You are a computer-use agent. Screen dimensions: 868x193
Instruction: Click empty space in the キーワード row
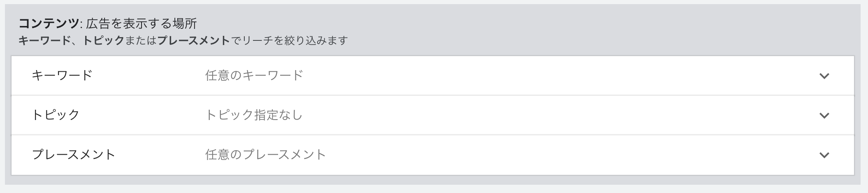click(535, 75)
